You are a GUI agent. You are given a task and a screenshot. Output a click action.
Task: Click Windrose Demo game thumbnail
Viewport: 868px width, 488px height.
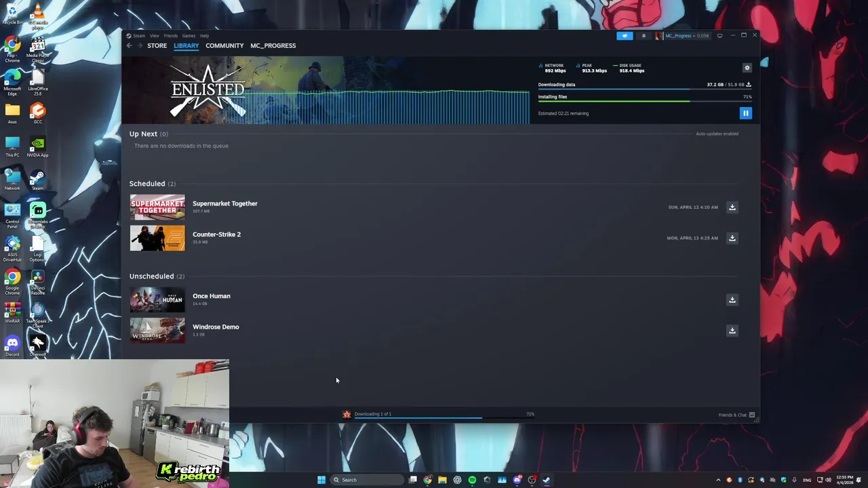[x=157, y=331]
